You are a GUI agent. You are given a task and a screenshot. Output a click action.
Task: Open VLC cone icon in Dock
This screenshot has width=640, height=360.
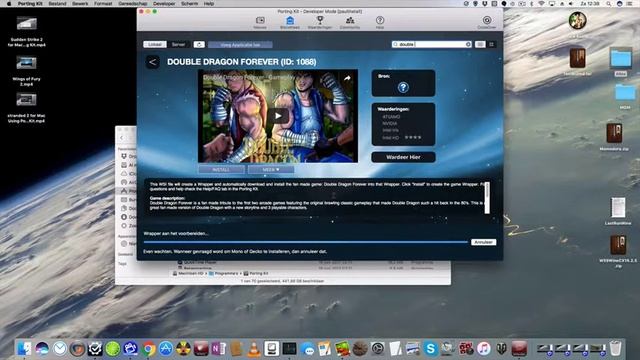253,349
